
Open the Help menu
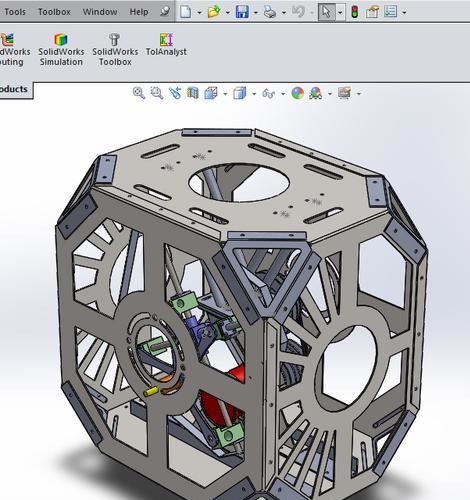(x=139, y=12)
